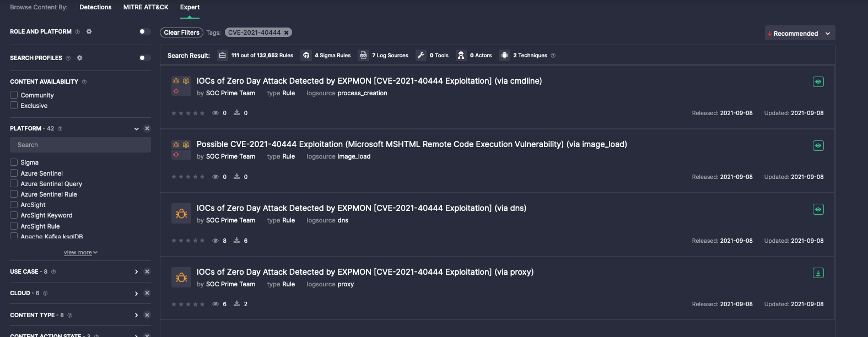
Task: Click Techniques info question icon
Action: click(x=553, y=56)
